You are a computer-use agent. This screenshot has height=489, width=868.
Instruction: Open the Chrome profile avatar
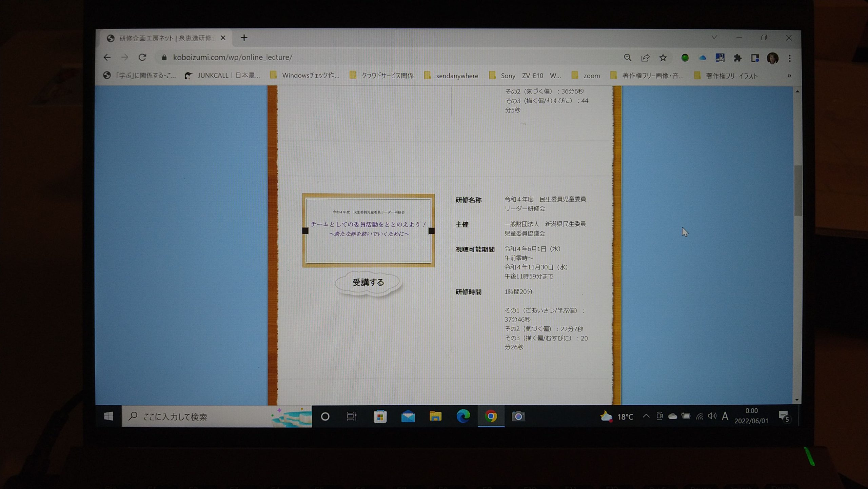(x=772, y=58)
